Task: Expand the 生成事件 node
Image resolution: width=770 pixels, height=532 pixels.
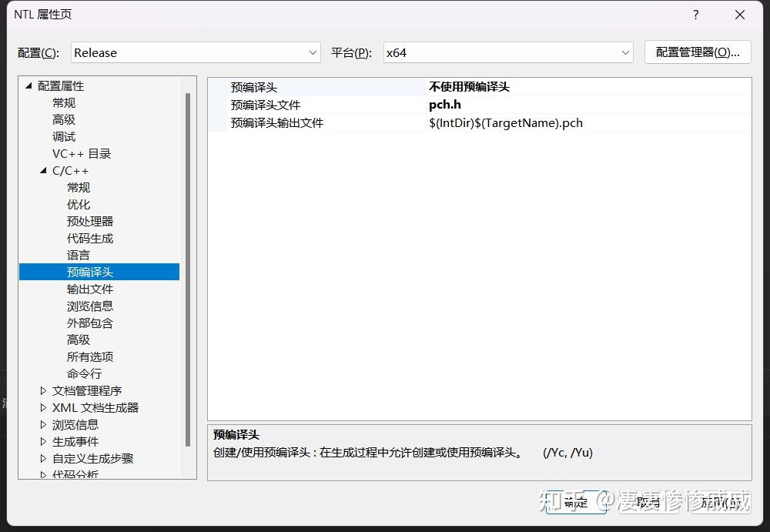Action: (x=42, y=441)
